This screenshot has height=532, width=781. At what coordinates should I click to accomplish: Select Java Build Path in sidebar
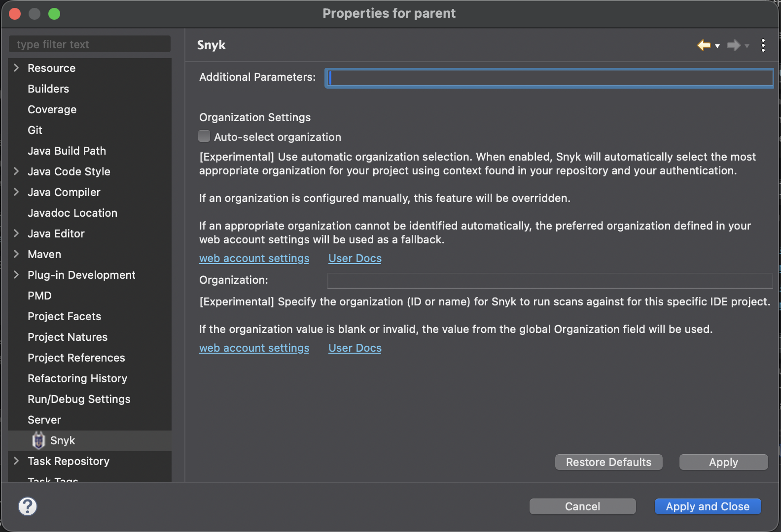(x=67, y=151)
